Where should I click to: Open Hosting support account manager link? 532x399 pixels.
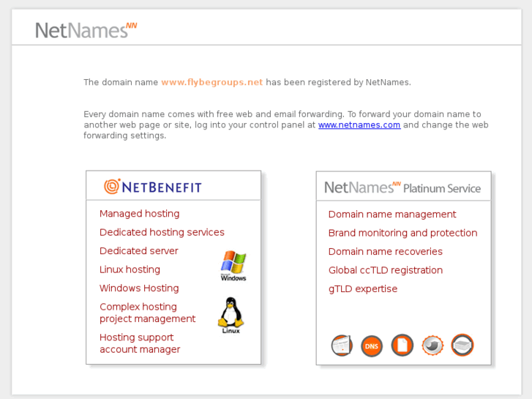(140, 343)
